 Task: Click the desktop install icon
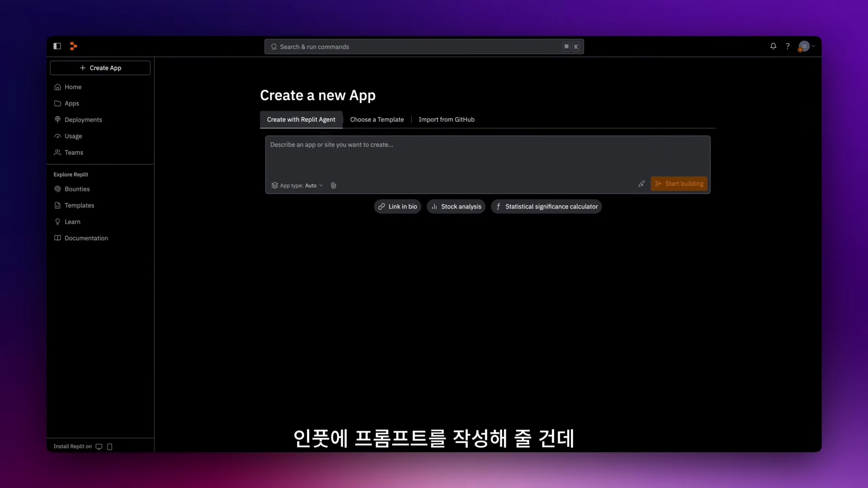[x=99, y=447]
